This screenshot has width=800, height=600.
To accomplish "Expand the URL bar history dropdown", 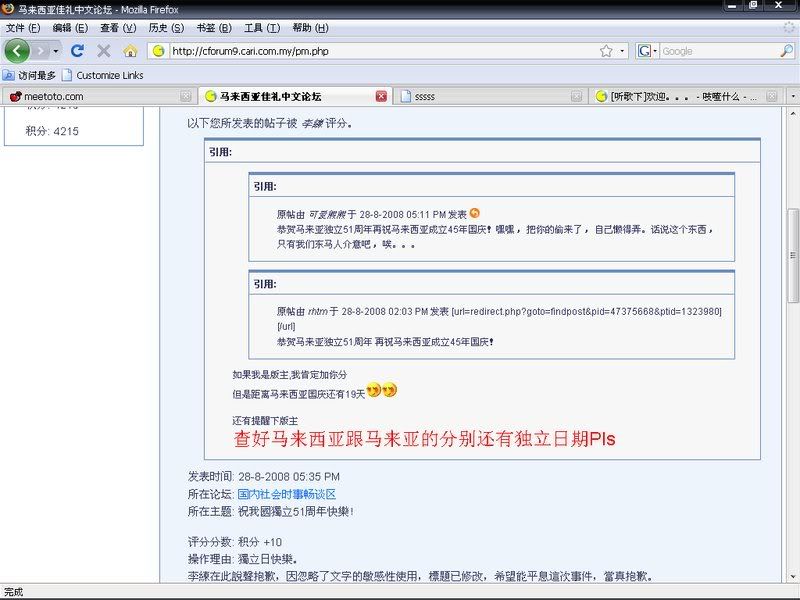I will click(x=623, y=50).
